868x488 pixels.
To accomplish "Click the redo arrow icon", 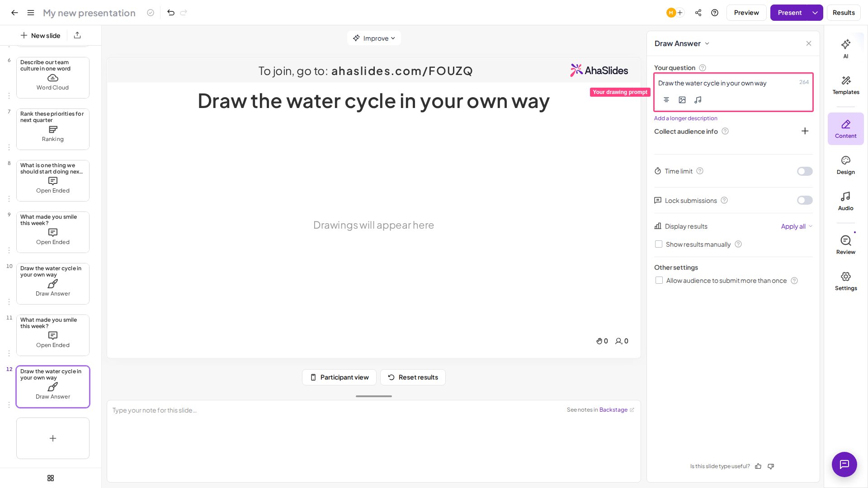I will (184, 13).
